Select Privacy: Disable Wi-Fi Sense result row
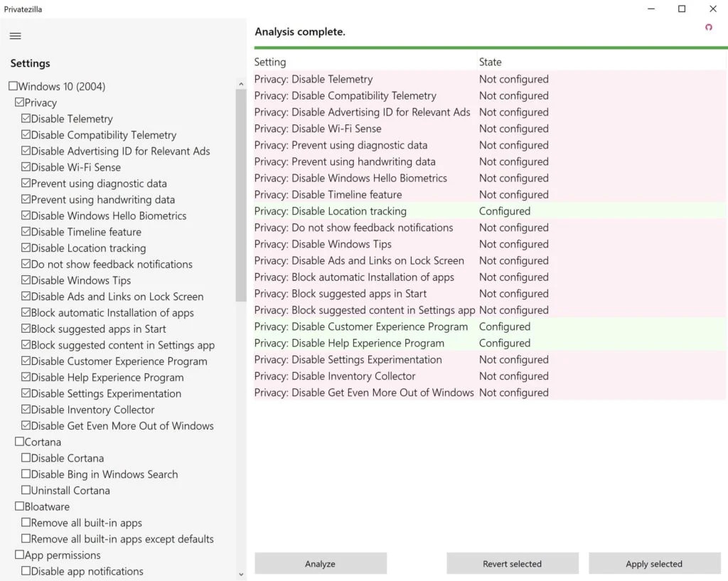This screenshot has width=728, height=581. click(491, 129)
